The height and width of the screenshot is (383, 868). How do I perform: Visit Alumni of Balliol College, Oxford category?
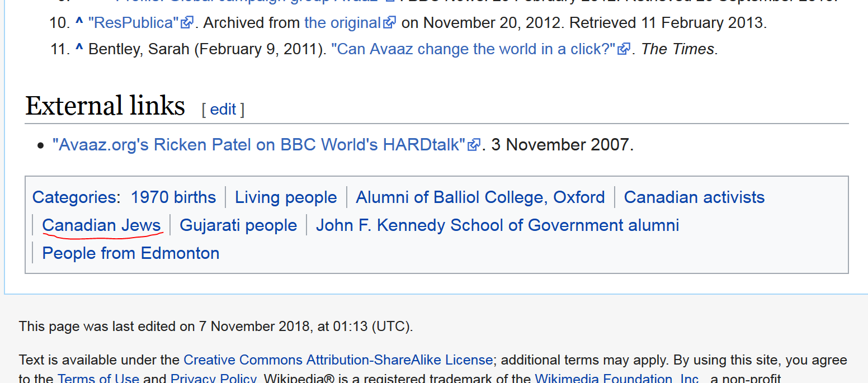pyautogui.click(x=480, y=197)
